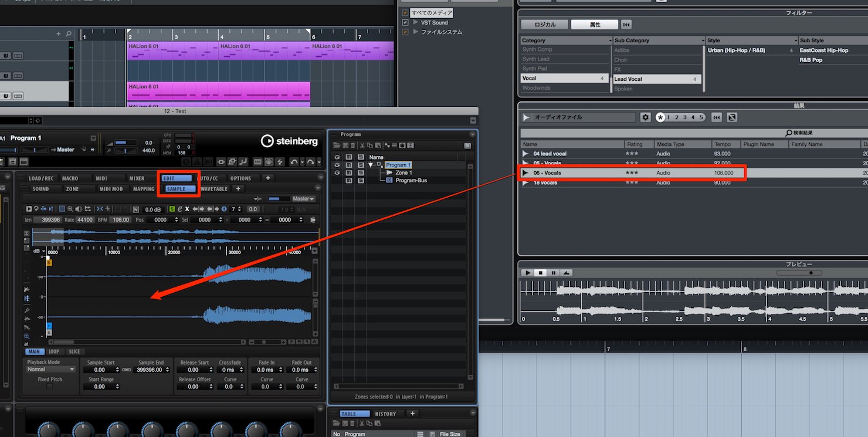This screenshot has height=437, width=868.
Task: Click the blue info icon in sample toolbar
Action: pyautogui.click(x=224, y=209)
